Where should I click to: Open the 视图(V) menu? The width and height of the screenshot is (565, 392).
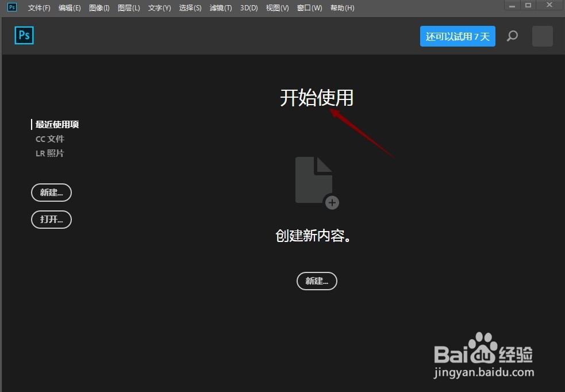pos(277,8)
